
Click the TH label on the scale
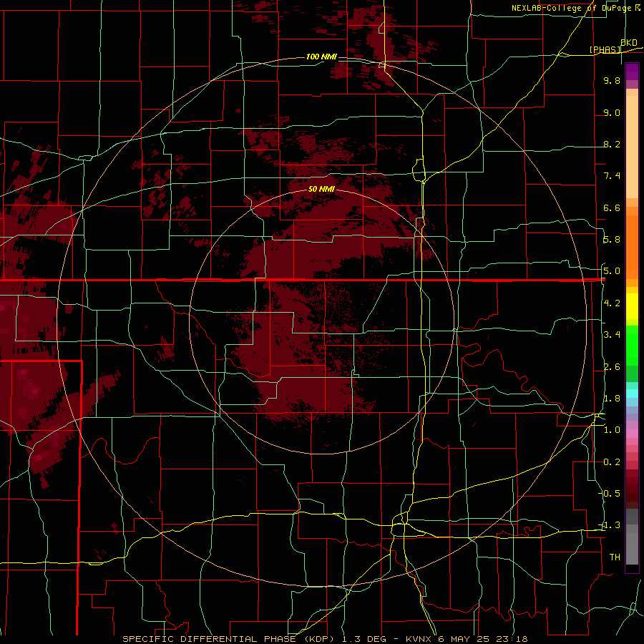(615, 557)
